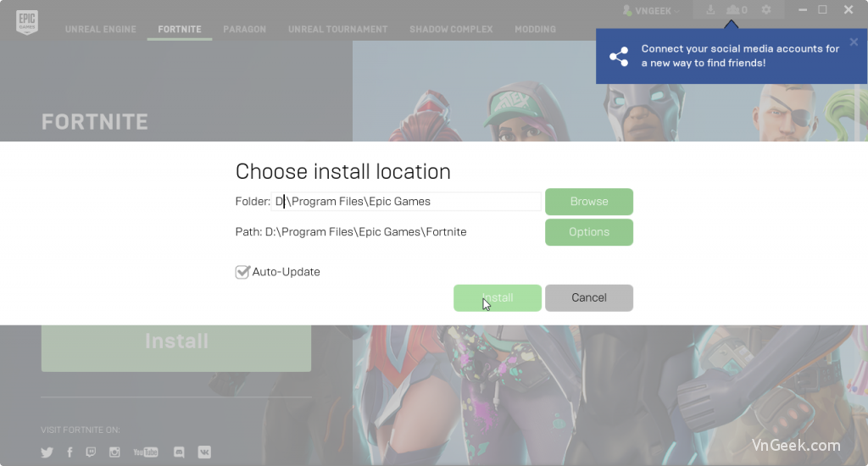Viewport: 868px width, 466px height.
Task: Open Fortnite's Twitch channel icon
Action: click(x=91, y=452)
